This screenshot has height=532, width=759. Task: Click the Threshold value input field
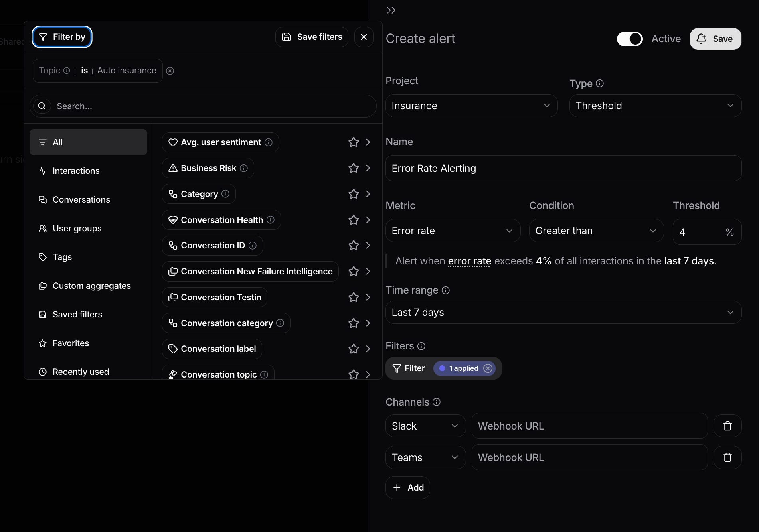pyautogui.click(x=707, y=232)
